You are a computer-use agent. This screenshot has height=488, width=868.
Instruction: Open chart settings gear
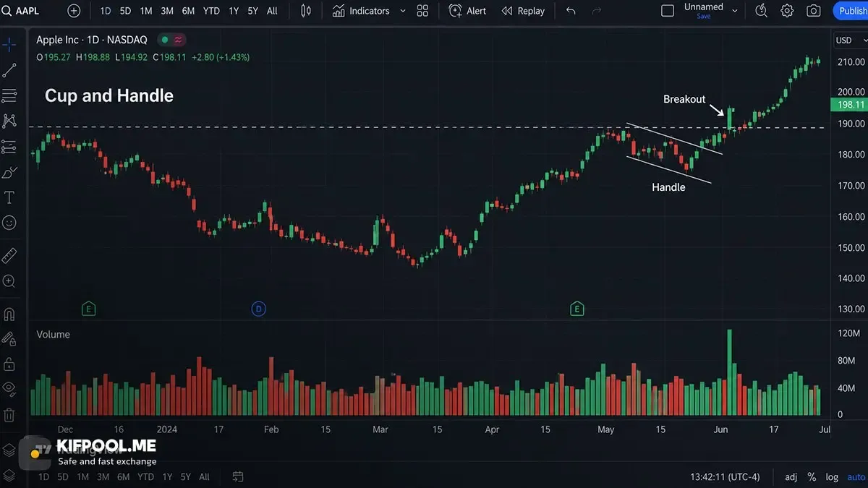pyautogui.click(x=787, y=11)
